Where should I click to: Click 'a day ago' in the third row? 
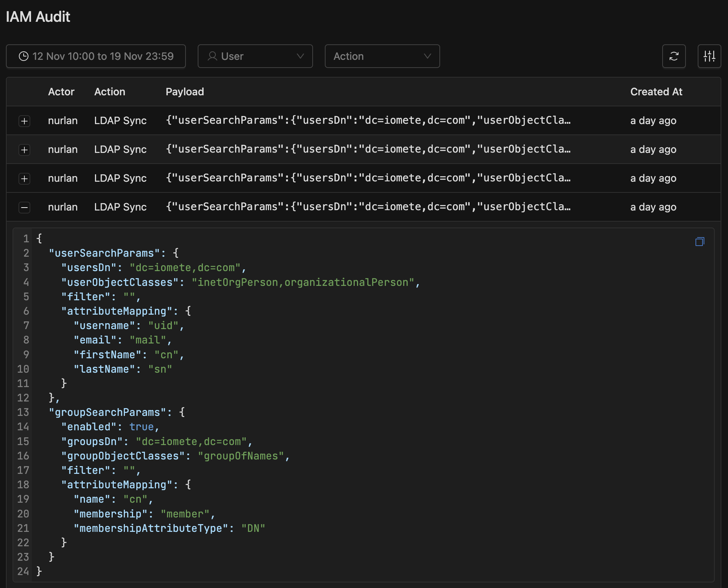(653, 178)
